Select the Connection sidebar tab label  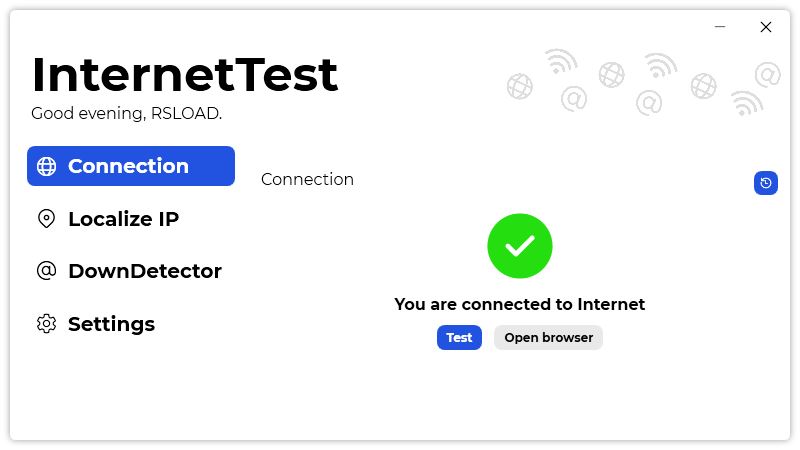pos(128,166)
